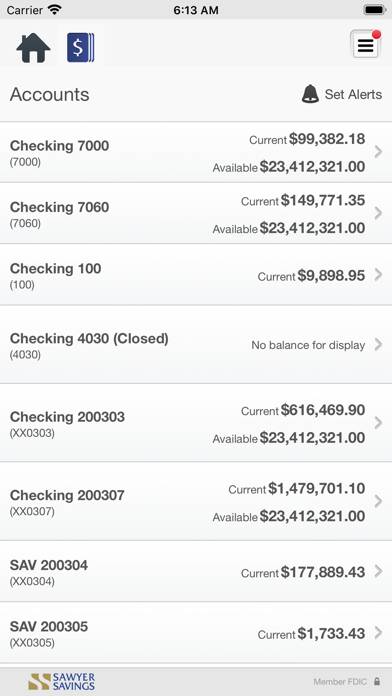Open Checking 200303 chevron arrow
The width and height of the screenshot is (392, 696).
378,423
